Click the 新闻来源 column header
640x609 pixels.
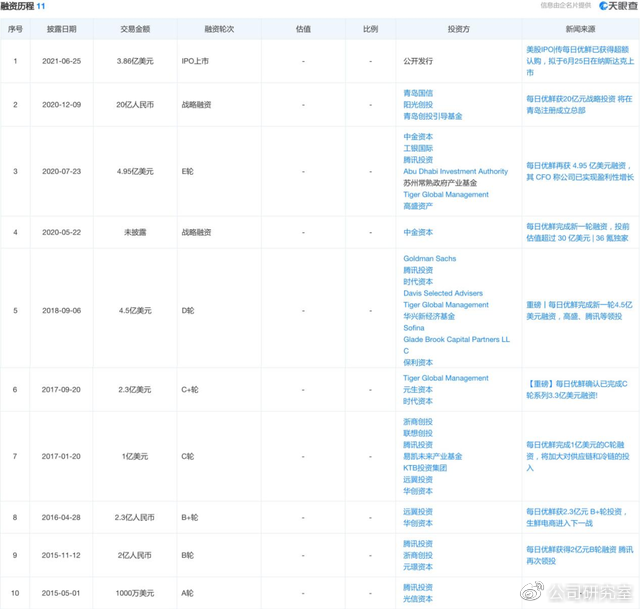580,29
